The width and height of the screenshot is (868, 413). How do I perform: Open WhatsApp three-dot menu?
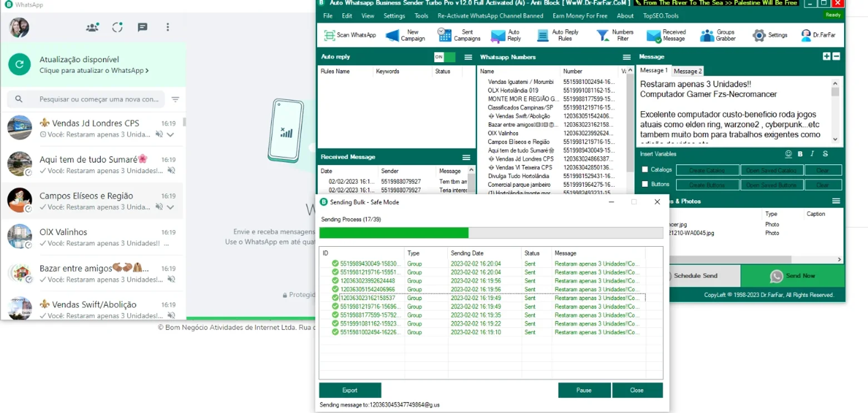pyautogui.click(x=167, y=27)
